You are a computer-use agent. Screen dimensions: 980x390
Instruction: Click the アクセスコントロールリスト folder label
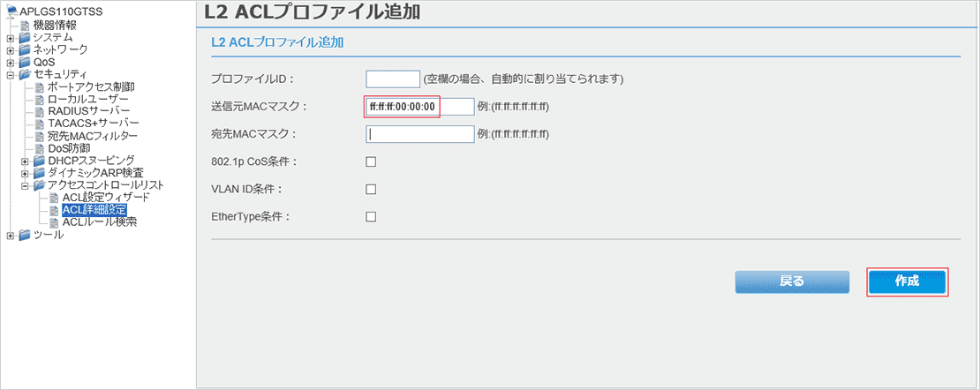[x=106, y=185]
